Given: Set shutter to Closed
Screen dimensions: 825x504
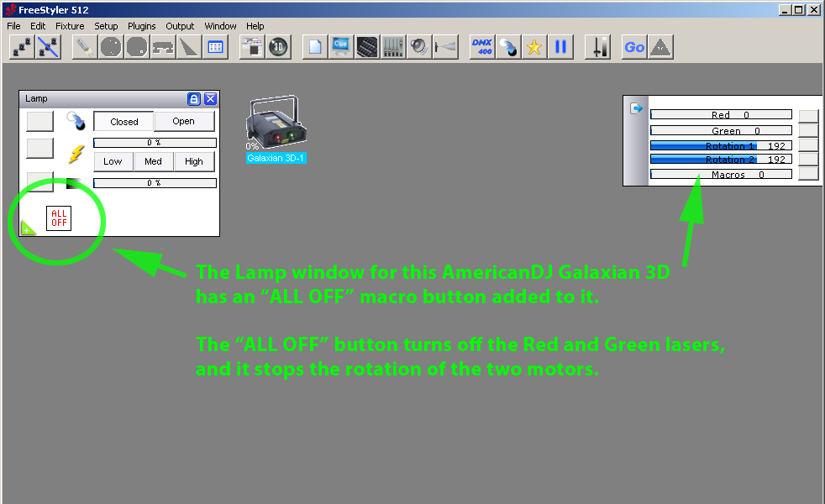Looking at the screenshot, I should click(124, 122).
